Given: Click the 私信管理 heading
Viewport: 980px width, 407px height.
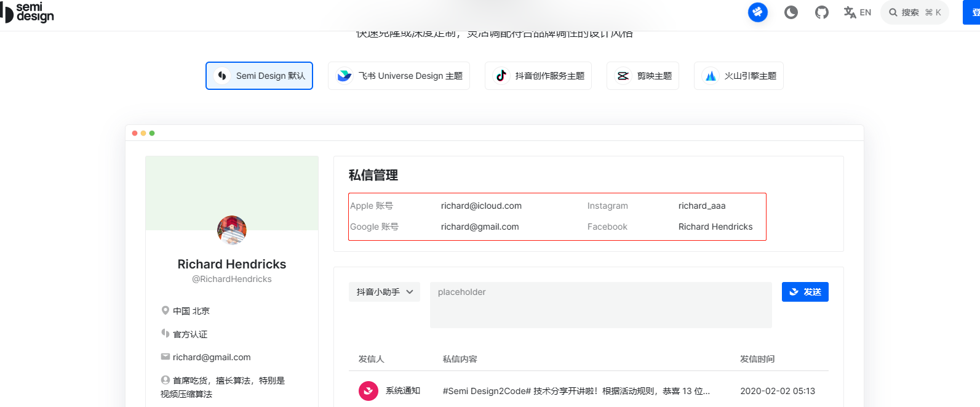Looking at the screenshot, I should point(373,175).
